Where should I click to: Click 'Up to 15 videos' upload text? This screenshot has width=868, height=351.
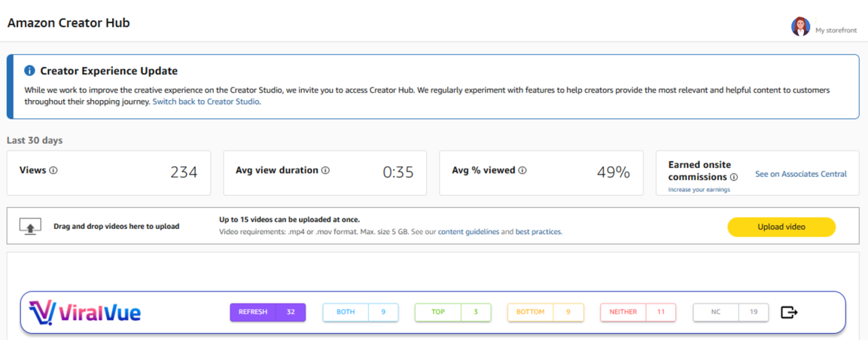[x=290, y=220]
